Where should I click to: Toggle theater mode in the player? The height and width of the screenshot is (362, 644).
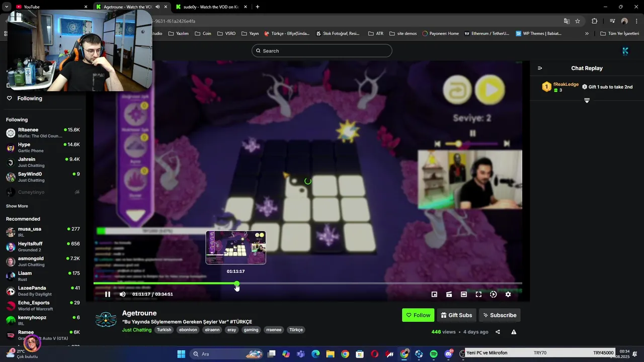click(464, 294)
